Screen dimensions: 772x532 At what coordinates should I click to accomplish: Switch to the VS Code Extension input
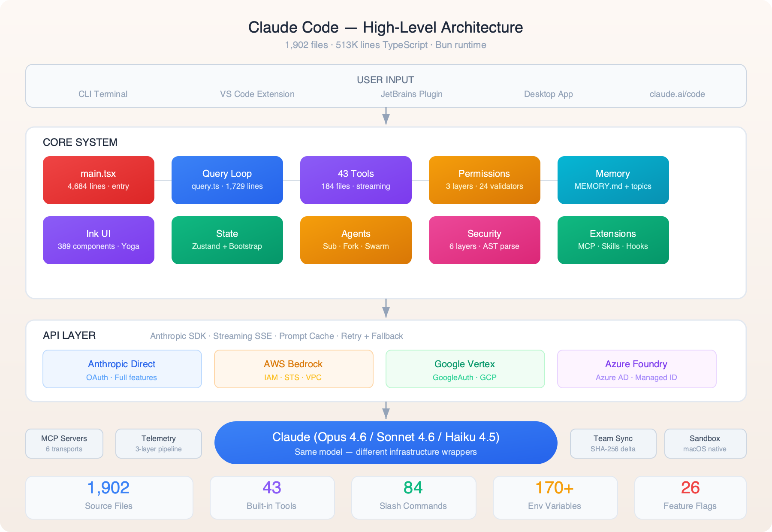click(256, 94)
